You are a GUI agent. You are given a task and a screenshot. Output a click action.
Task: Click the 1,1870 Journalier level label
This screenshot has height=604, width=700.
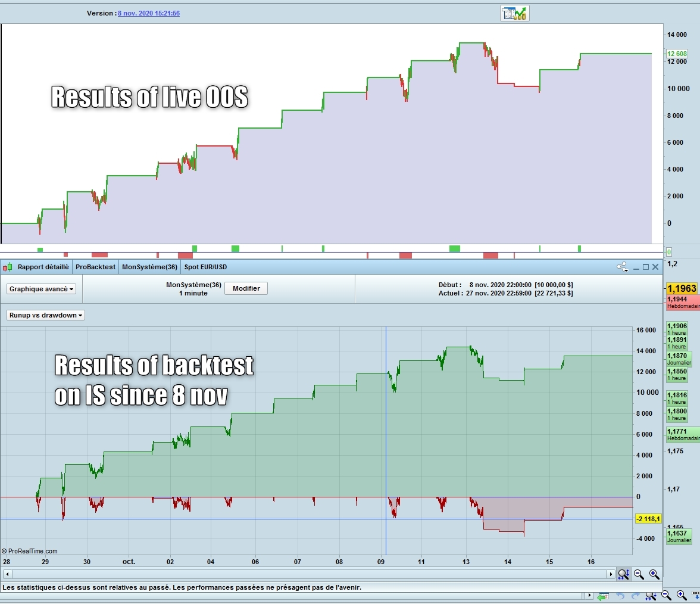(x=679, y=359)
